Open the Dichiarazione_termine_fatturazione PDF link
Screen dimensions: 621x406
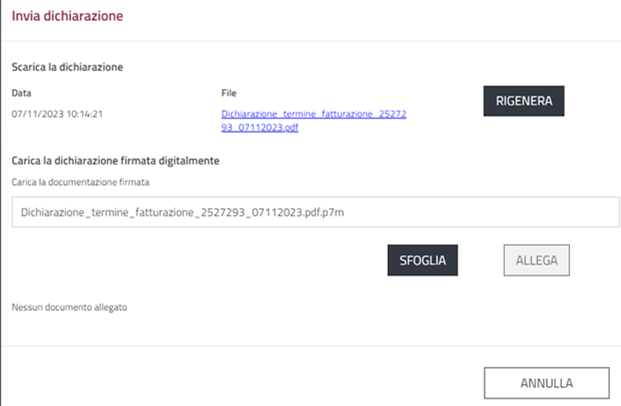click(313, 114)
